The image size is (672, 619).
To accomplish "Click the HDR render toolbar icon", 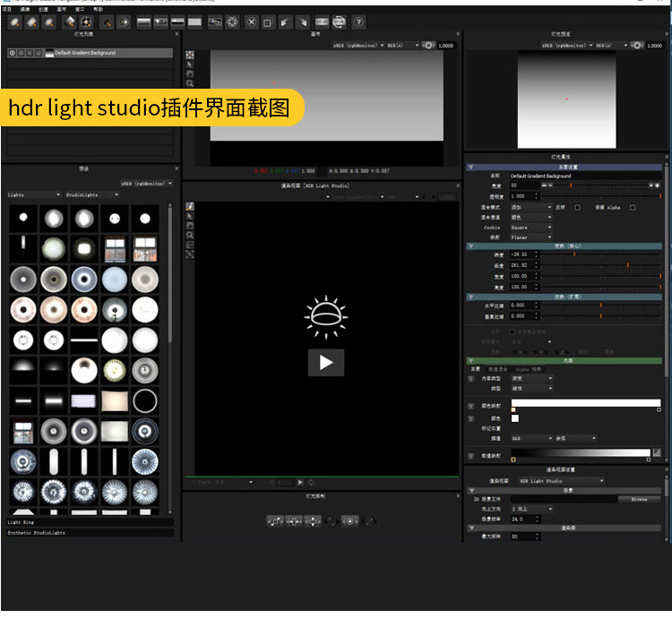I will pos(322,21).
